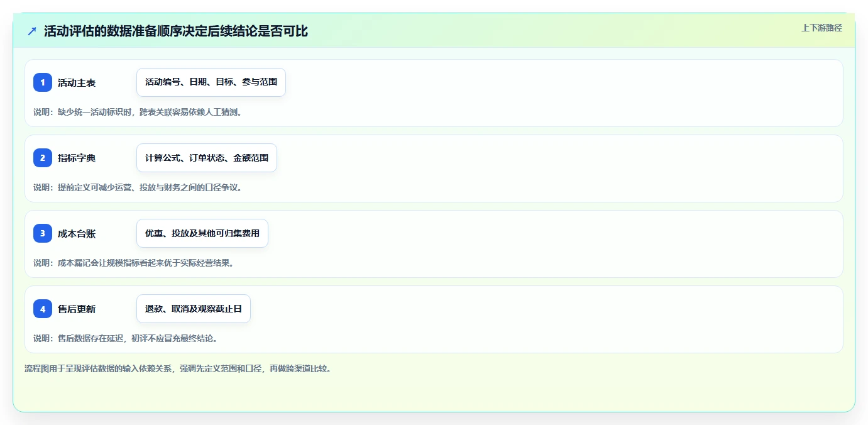The width and height of the screenshot is (868, 425).
Task: Select the 成本台账 step label
Action: click(77, 233)
